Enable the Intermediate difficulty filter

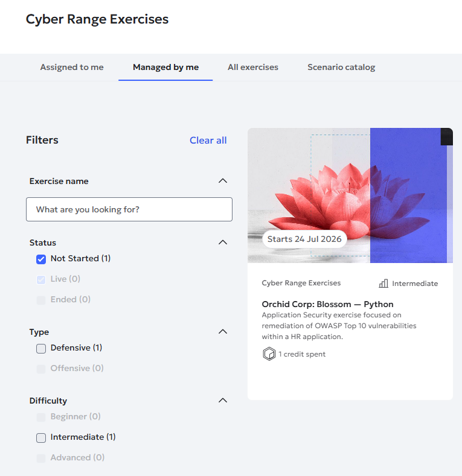click(41, 438)
